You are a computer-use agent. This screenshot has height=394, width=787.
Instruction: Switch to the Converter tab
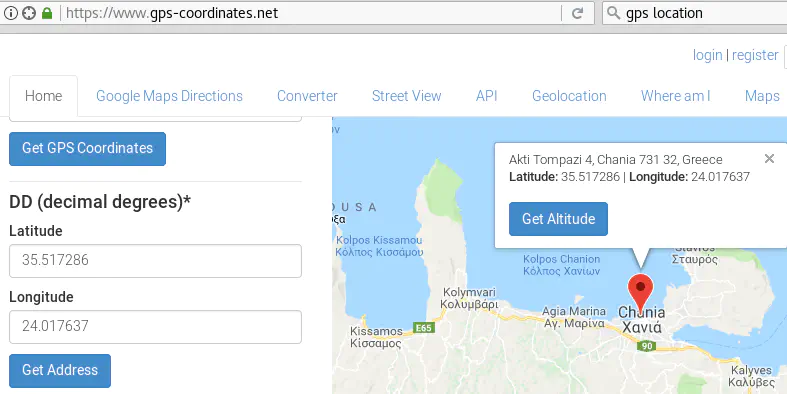[307, 96]
